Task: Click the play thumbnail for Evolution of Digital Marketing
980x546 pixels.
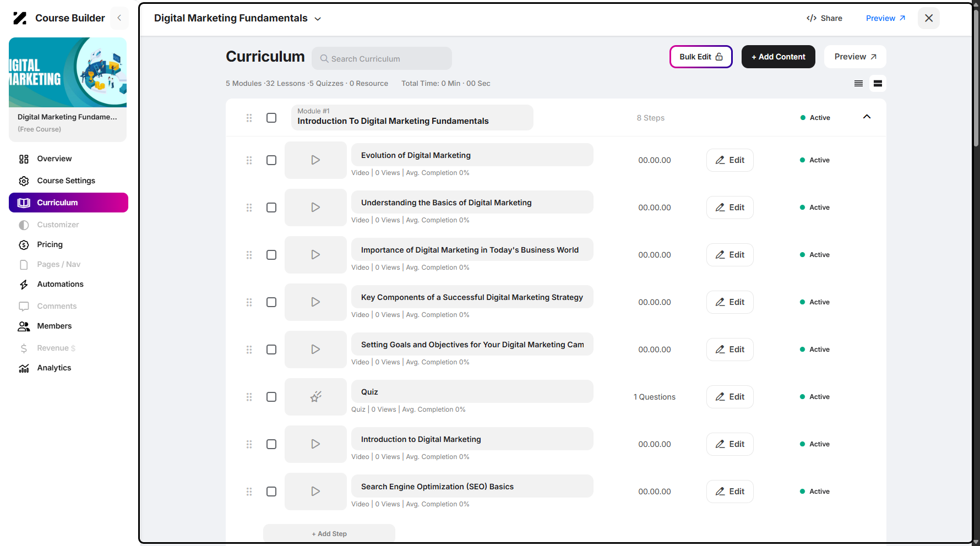Action: tap(315, 160)
